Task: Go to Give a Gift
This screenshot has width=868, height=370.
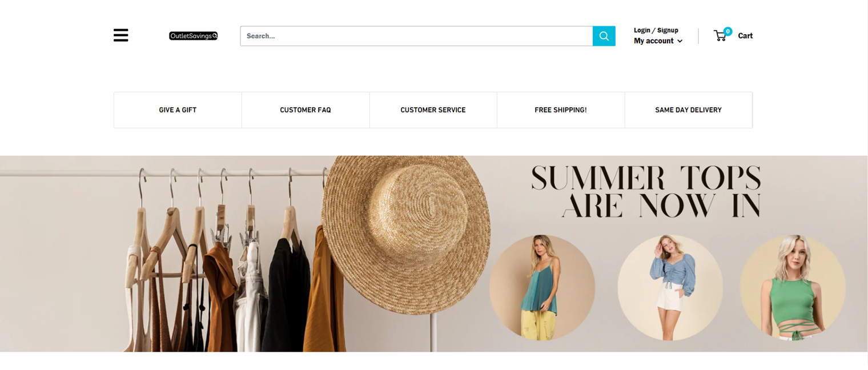Action: click(178, 110)
